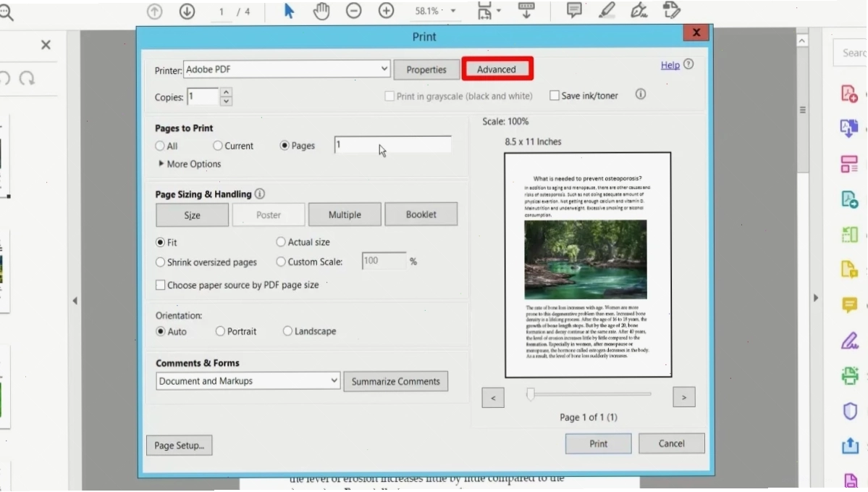Open Organize Pages tool in sidebar
This screenshot has height=492, width=868.
coord(850,164)
